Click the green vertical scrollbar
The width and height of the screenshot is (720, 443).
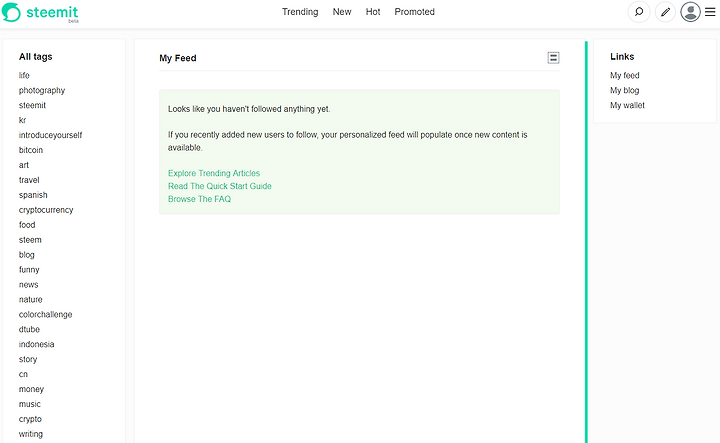[x=586, y=242]
